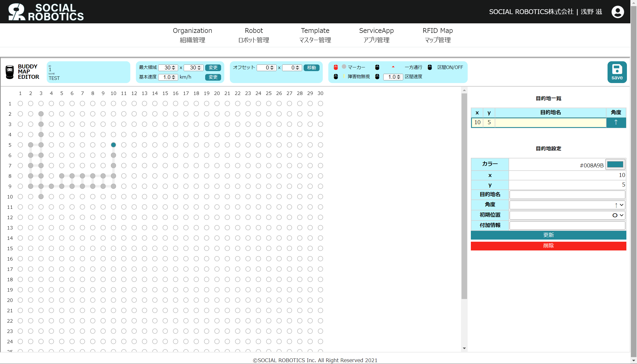637x364 pixels.
Task: Select the 区間ON/OFF mouse icon
Action: [430, 67]
